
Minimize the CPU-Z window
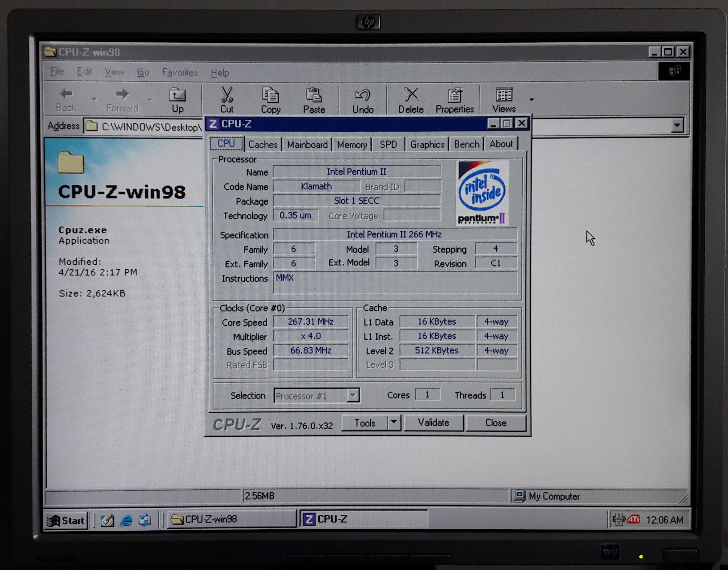tap(493, 123)
